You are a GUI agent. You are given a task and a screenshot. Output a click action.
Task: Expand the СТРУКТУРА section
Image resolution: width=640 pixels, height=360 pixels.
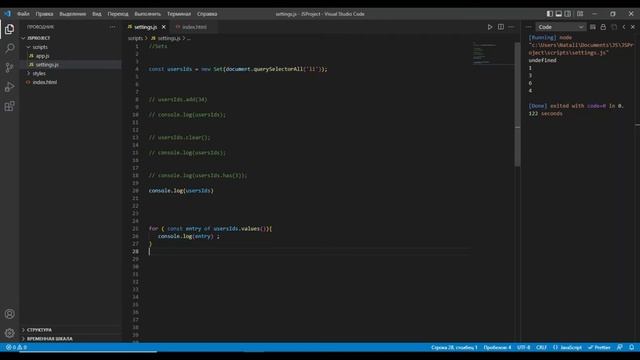coord(39,330)
